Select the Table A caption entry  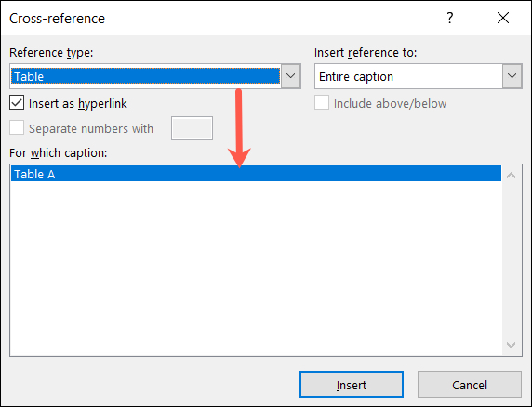[256, 174]
